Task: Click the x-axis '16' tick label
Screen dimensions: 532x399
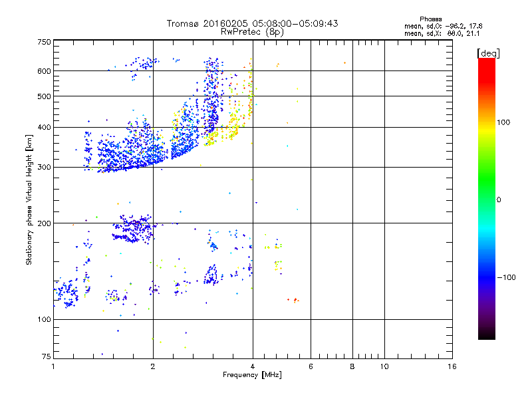Action: click(452, 366)
